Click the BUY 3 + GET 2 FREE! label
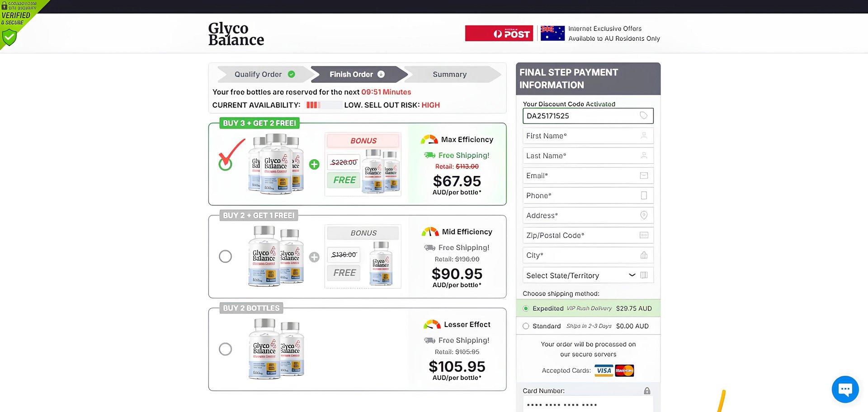The height and width of the screenshot is (412, 868). coord(259,123)
